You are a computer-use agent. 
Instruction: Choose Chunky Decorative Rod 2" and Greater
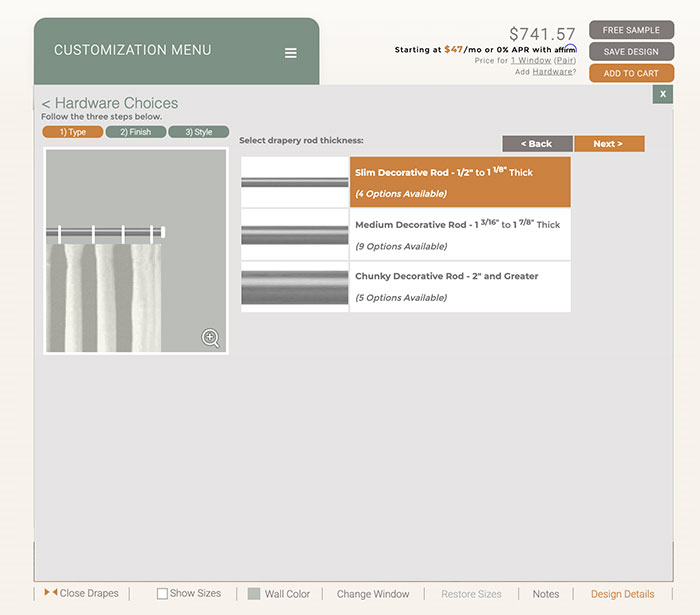[460, 287]
